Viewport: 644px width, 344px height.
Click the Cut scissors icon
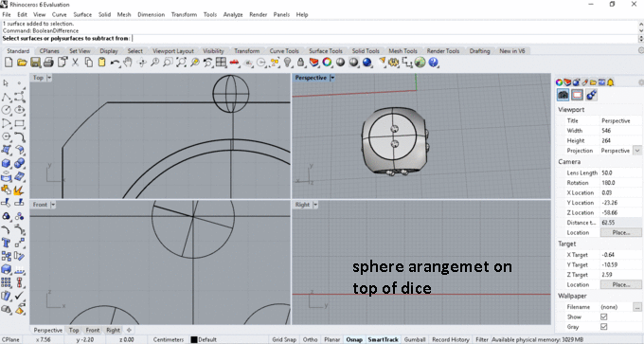(x=75, y=63)
